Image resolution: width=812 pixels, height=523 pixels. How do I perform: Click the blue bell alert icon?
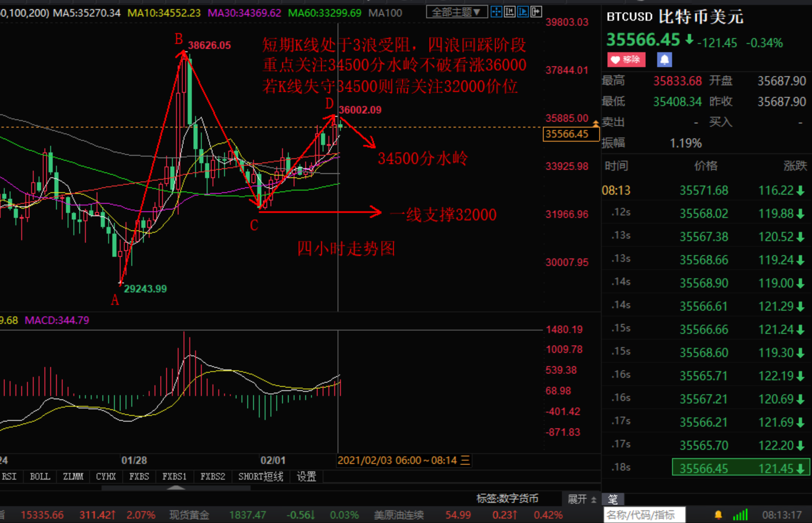pos(664,60)
